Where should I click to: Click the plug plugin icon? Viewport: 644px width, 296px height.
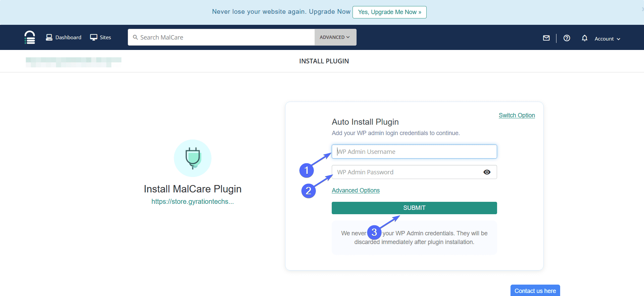[x=193, y=158]
